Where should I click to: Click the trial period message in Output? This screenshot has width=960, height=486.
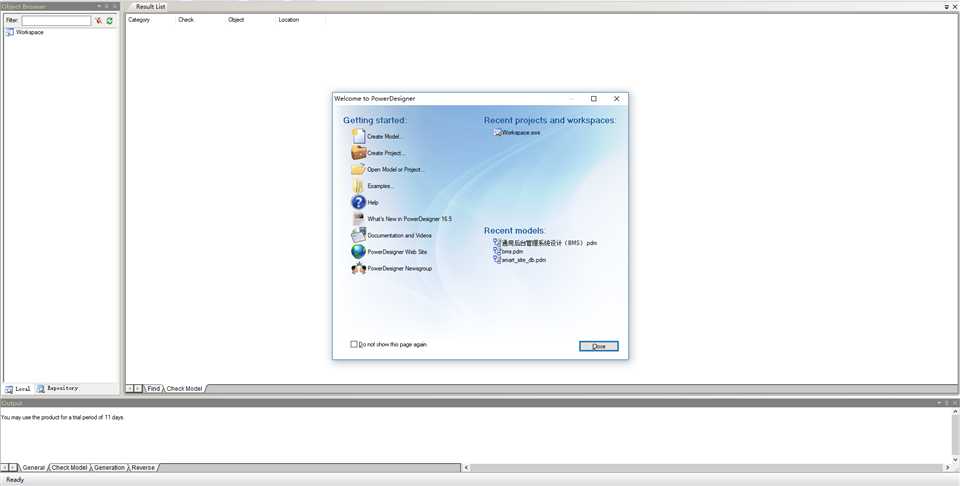click(x=62, y=417)
